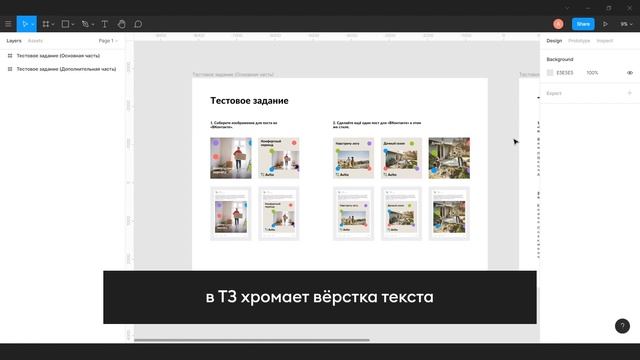This screenshot has width=640, height=360.
Task: Select the Pen tool
Action: tap(85, 24)
